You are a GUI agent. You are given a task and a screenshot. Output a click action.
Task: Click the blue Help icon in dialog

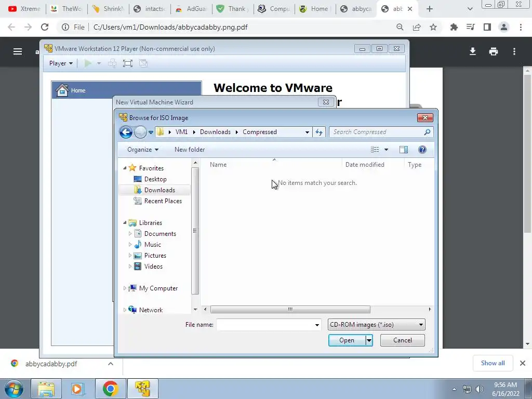click(422, 150)
